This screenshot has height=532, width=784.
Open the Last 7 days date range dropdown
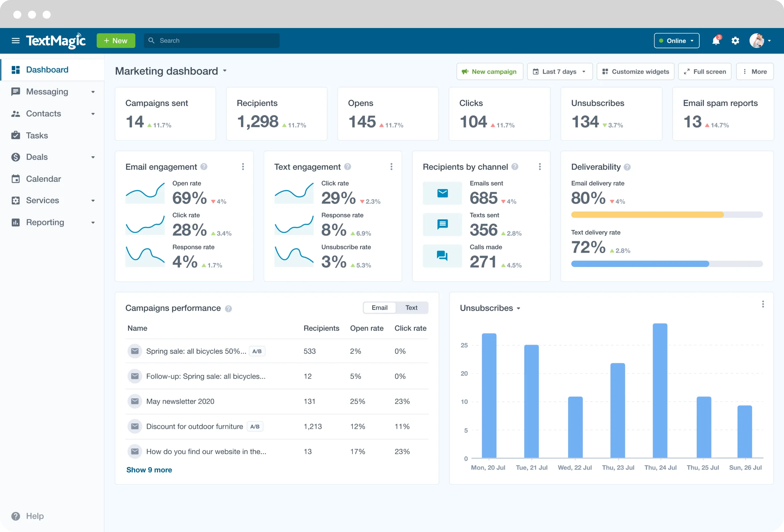(x=559, y=72)
